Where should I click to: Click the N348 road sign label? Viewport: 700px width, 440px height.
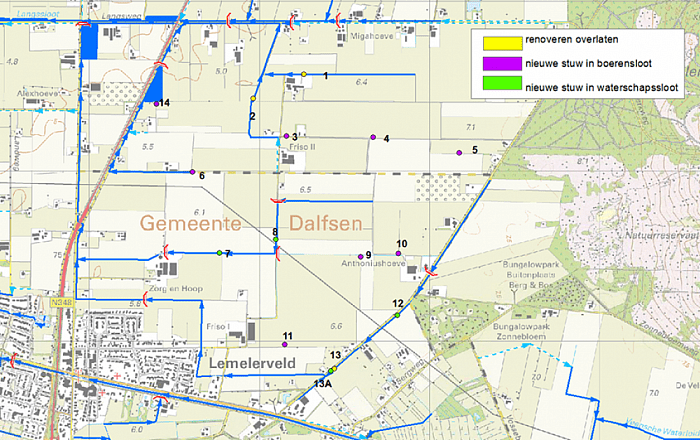[x=62, y=303]
